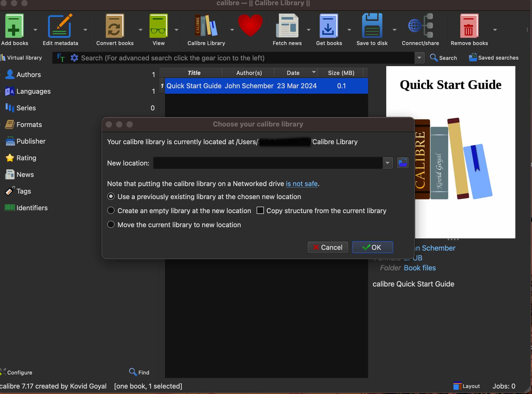Viewport: 532px width, 394px height.
Task: Click the Connect/share icon
Action: [420, 26]
